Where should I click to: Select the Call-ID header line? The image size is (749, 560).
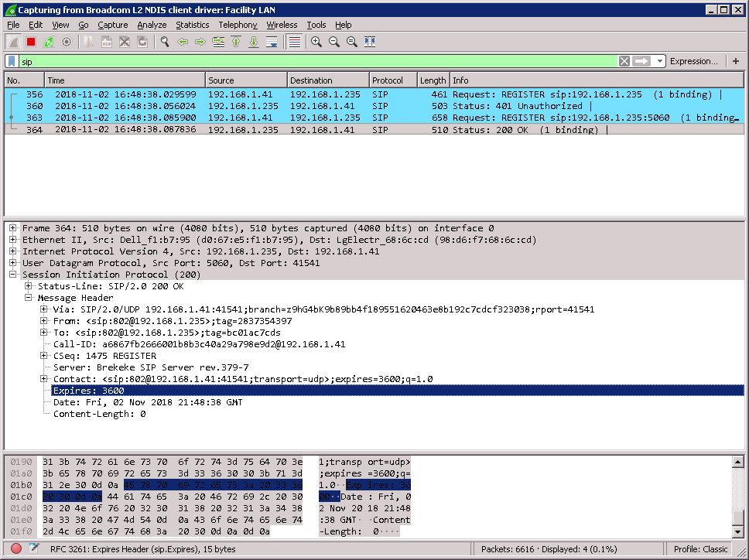pyautogui.click(x=199, y=344)
